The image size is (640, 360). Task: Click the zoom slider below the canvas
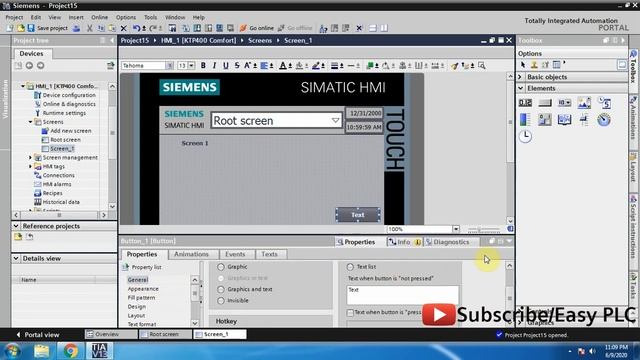[484, 229]
